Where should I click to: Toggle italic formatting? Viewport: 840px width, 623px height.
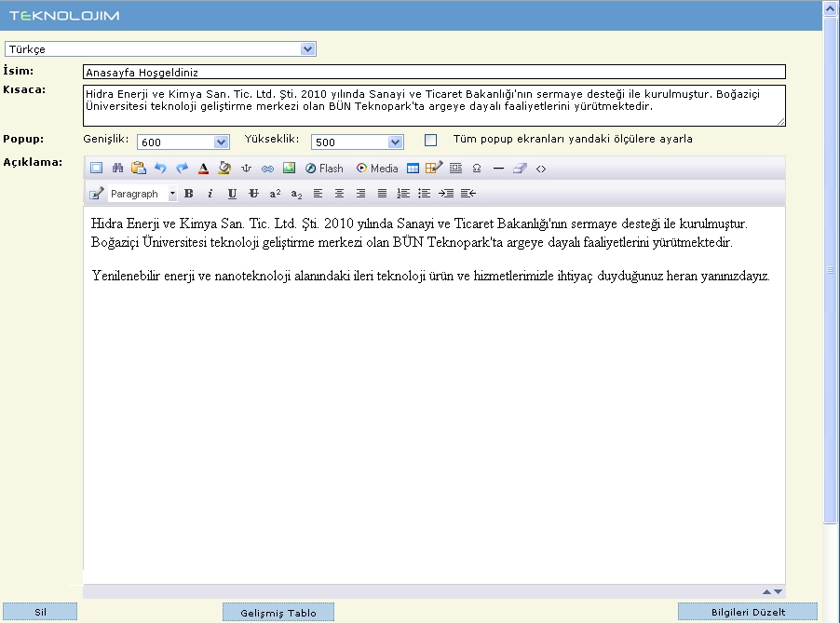tap(210, 194)
